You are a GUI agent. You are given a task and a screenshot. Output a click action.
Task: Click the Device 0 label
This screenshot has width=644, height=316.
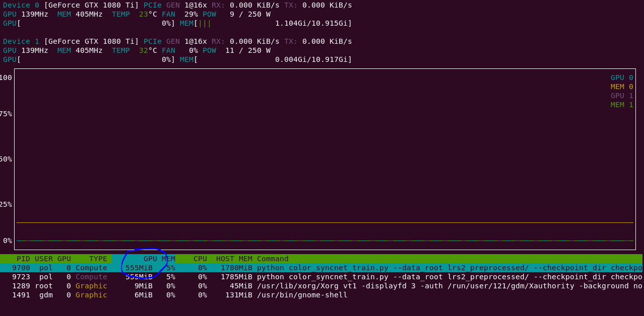click(x=21, y=5)
